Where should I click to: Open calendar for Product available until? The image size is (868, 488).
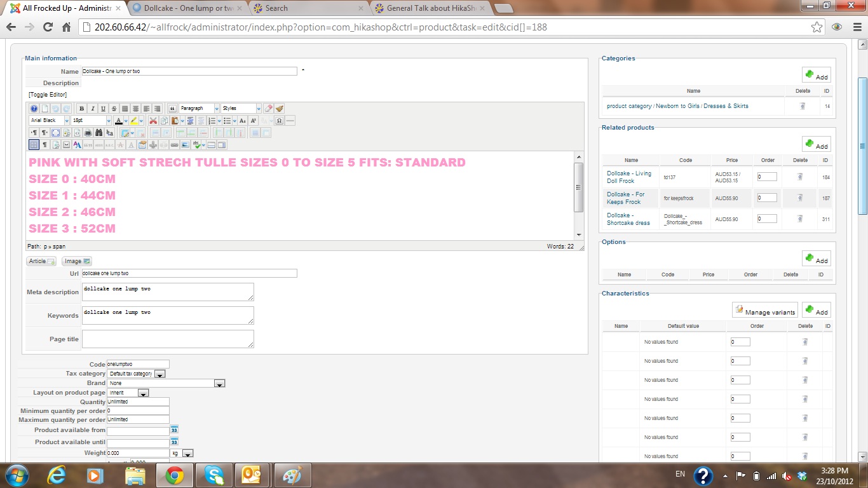coord(174,442)
